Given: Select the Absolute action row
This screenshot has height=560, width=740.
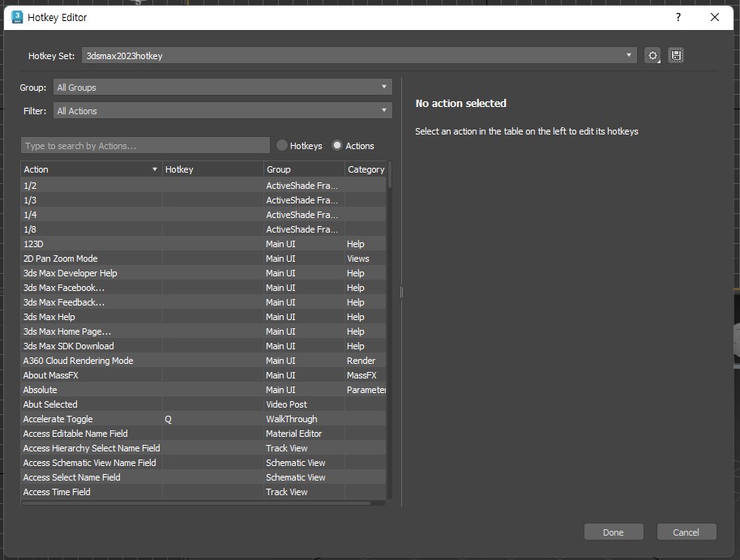Looking at the screenshot, I should coord(203,390).
